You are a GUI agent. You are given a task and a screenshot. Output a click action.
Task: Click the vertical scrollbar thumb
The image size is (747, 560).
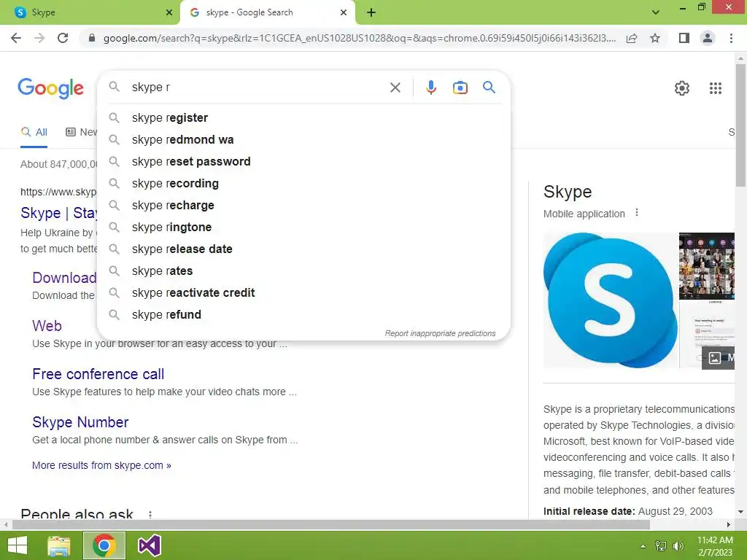[740, 125]
